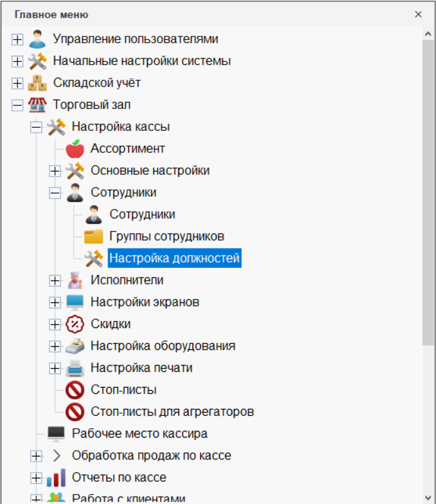Screen dimensions: 436x504
Task: Expand the Управление пользователями node
Action: [x=18, y=39]
